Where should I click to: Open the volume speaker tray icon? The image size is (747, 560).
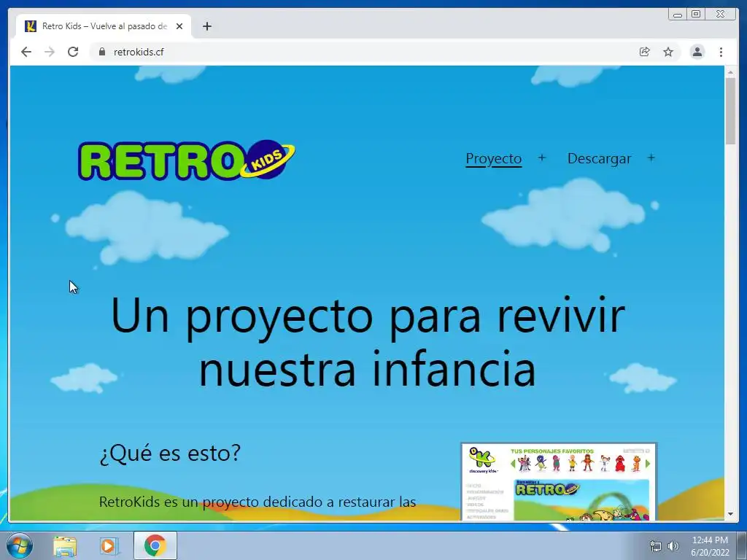point(673,546)
